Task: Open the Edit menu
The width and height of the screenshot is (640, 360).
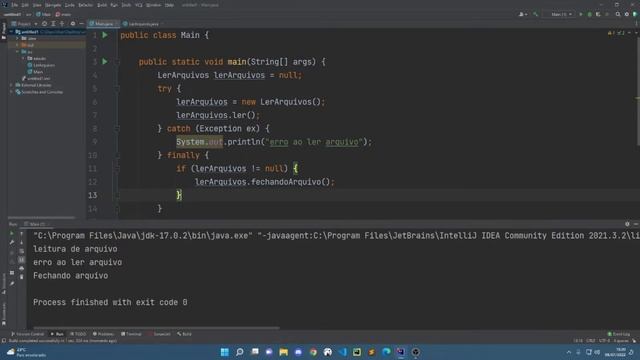Action: click(x=25, y=5)
